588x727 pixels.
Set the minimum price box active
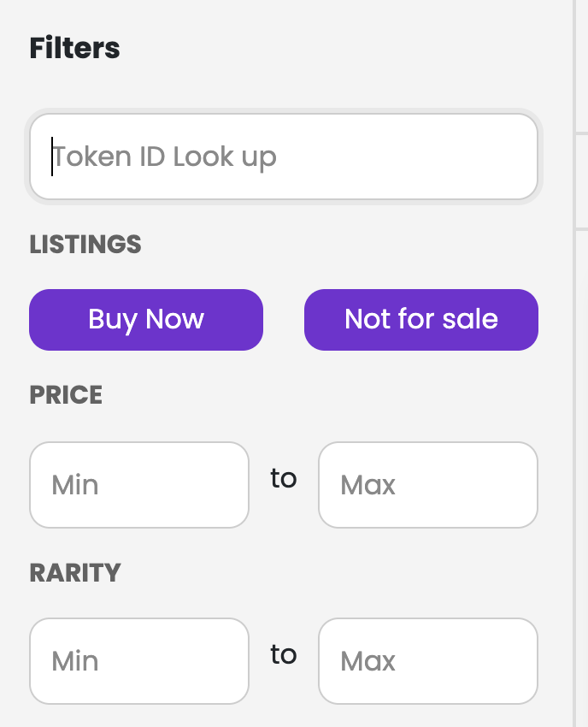[139, 485]
